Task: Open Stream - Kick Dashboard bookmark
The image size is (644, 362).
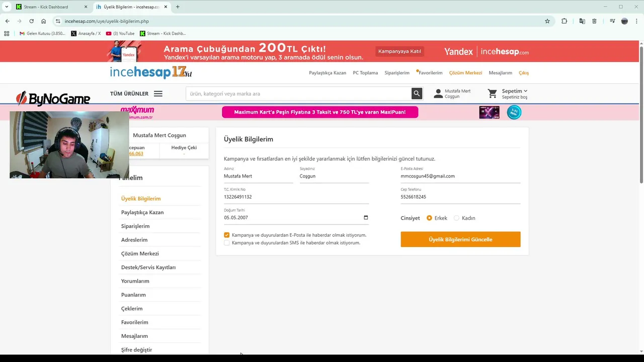Action: click(x=163, y=33)
